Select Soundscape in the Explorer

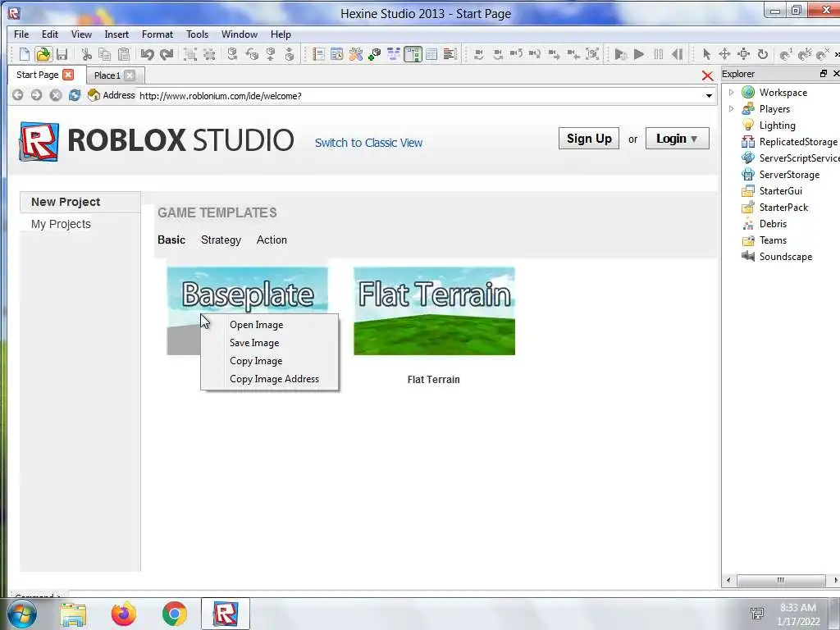click(x=785, y=257)
